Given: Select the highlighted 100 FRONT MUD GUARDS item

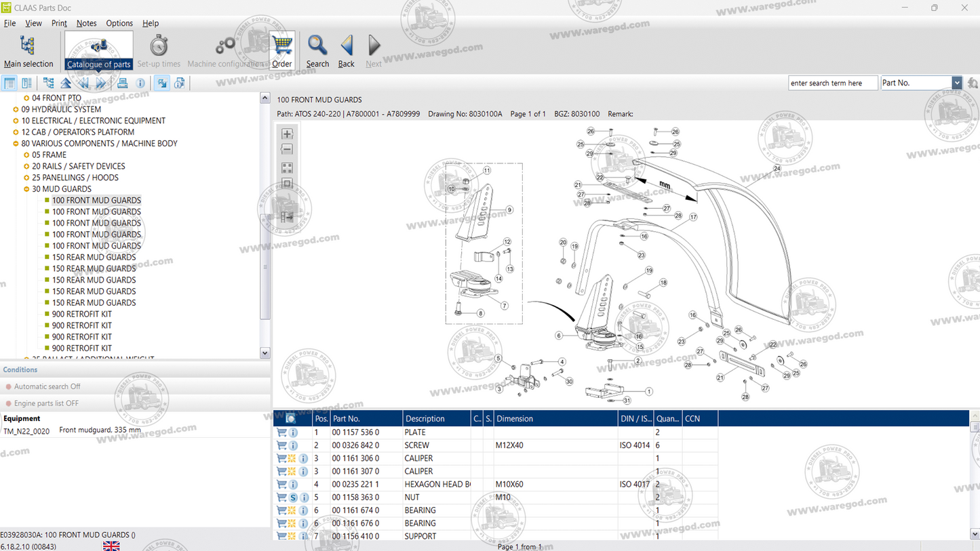Looking at the screenshot, I should click(x=96, y=201).
